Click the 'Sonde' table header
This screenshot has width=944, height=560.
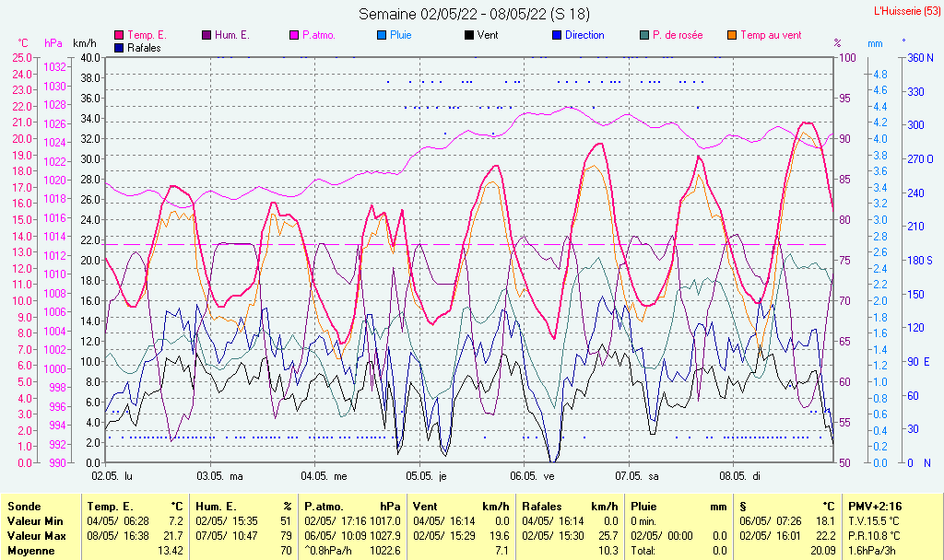click(x=24, y=507)
